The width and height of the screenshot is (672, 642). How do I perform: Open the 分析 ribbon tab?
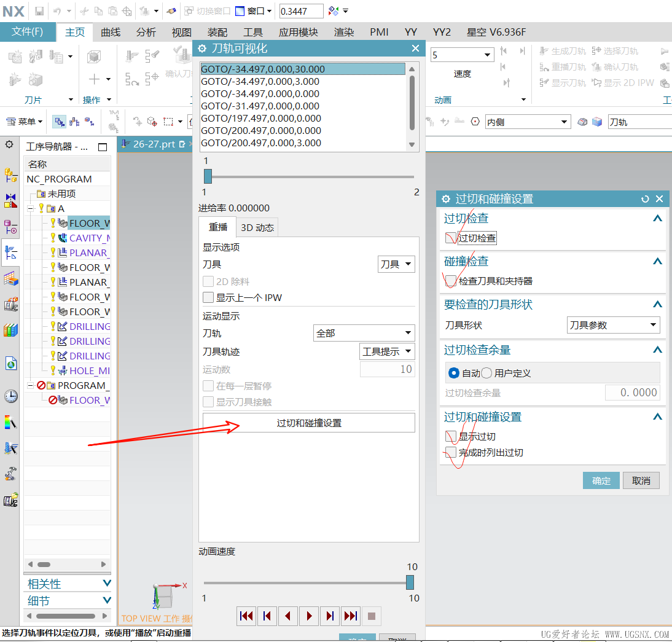pos(146,33)
